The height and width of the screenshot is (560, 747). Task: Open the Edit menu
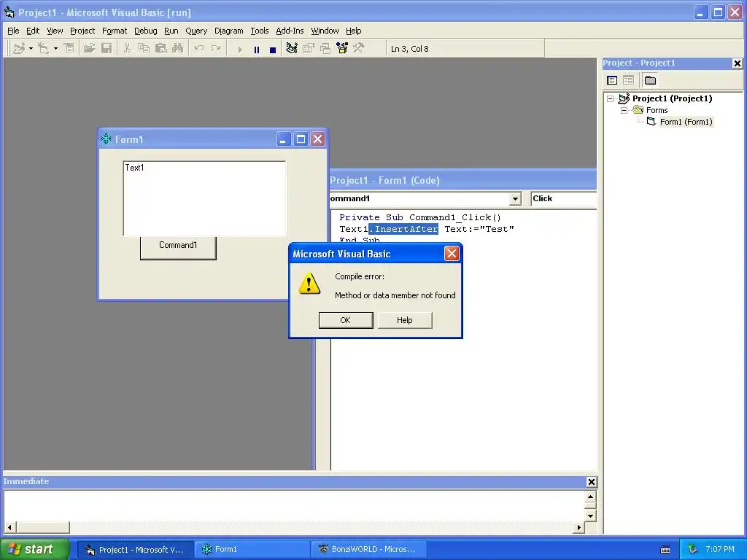click(x=33, y=31)
